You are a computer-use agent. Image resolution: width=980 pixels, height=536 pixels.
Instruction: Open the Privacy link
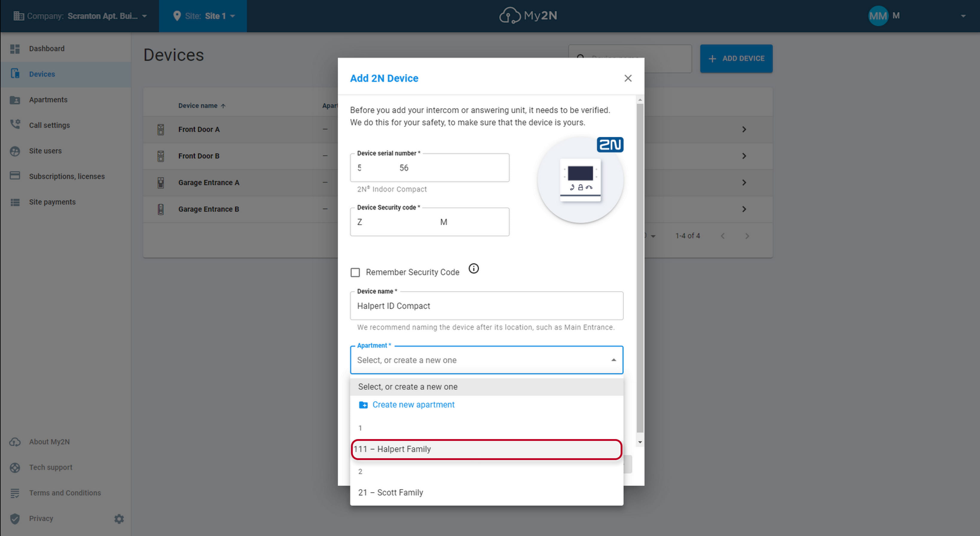point(41,518)
